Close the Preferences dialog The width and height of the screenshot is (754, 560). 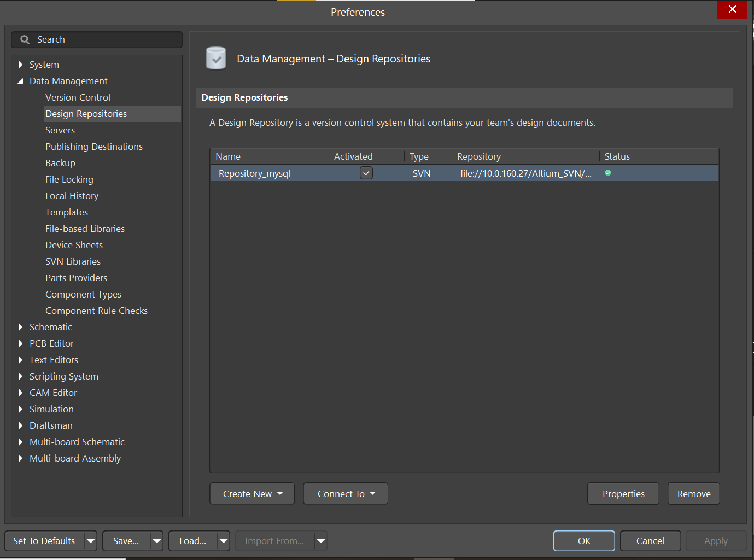pos(732,9)
